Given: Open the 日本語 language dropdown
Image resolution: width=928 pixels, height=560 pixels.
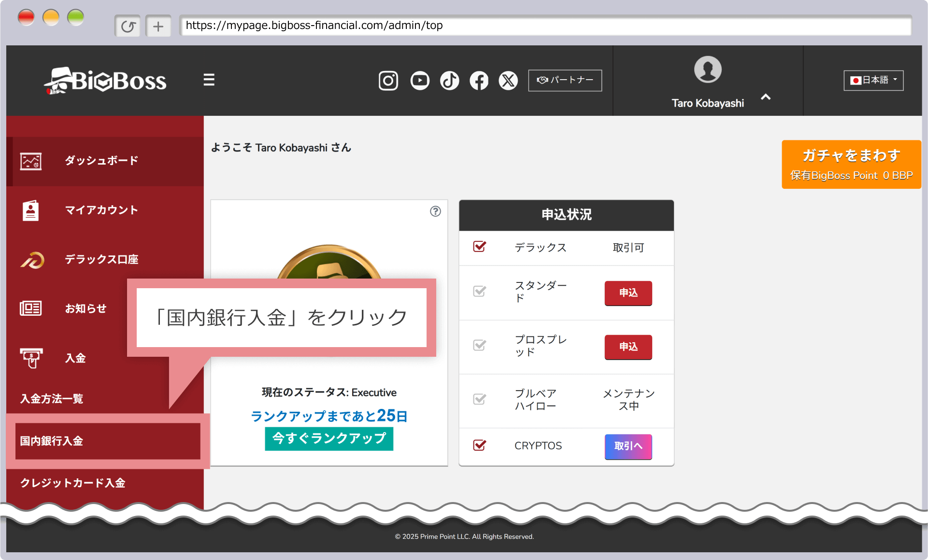Looking at the screenshot, I should pos(873,80).
